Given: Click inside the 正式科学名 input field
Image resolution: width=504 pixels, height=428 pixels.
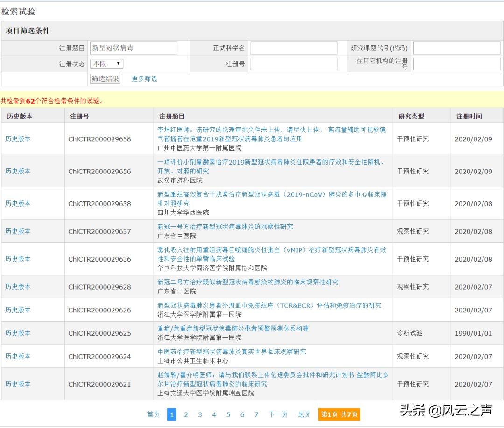Looking at the screenshot, I should 294,48.
